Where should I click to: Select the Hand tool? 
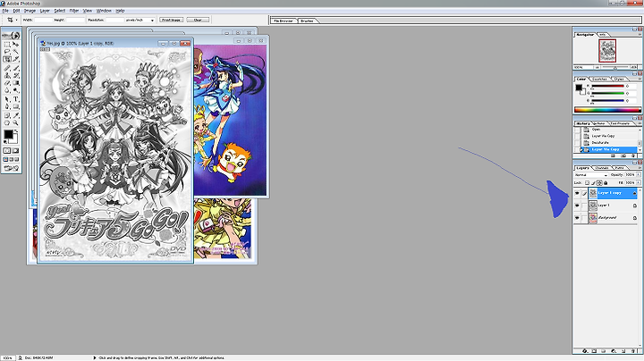click(x=6, y=122)
